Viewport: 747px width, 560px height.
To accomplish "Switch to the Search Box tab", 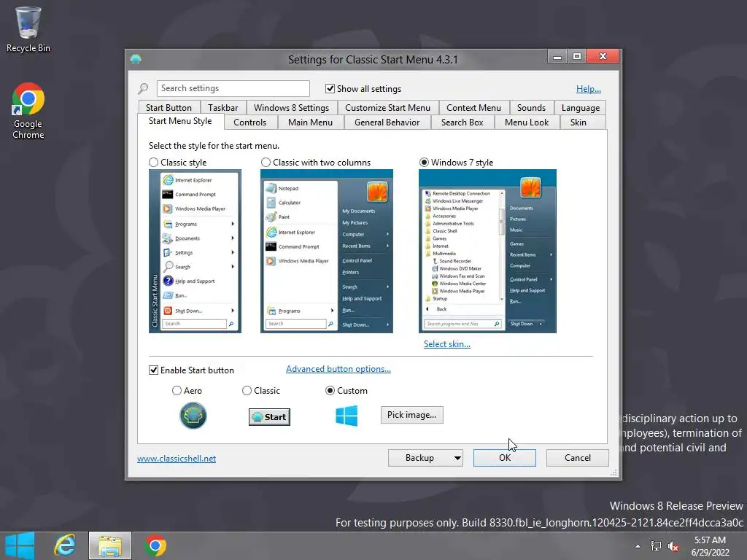I will (462, 122).
